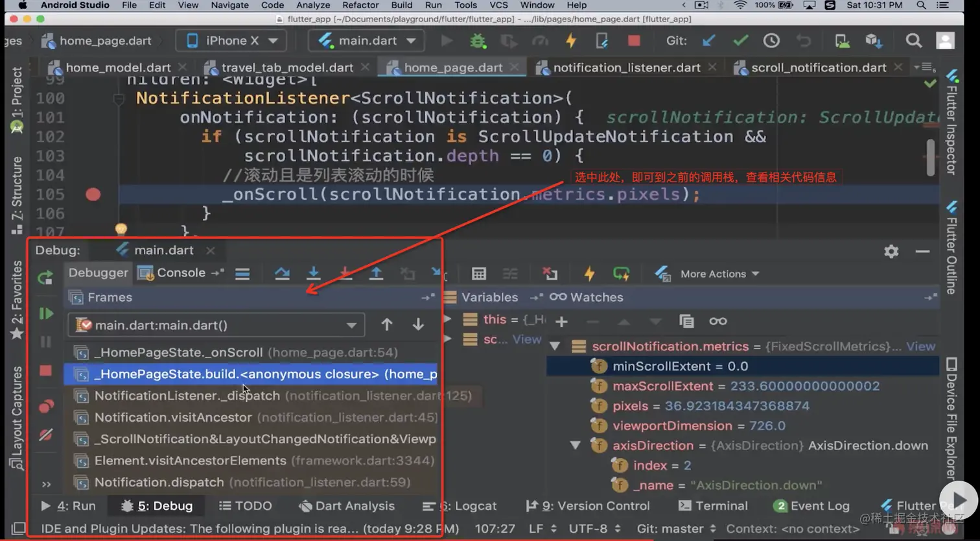The height and width of the screenshot is (541, 980).
Task: Click Evaluate Expression calculator icon
Action: 479,274
